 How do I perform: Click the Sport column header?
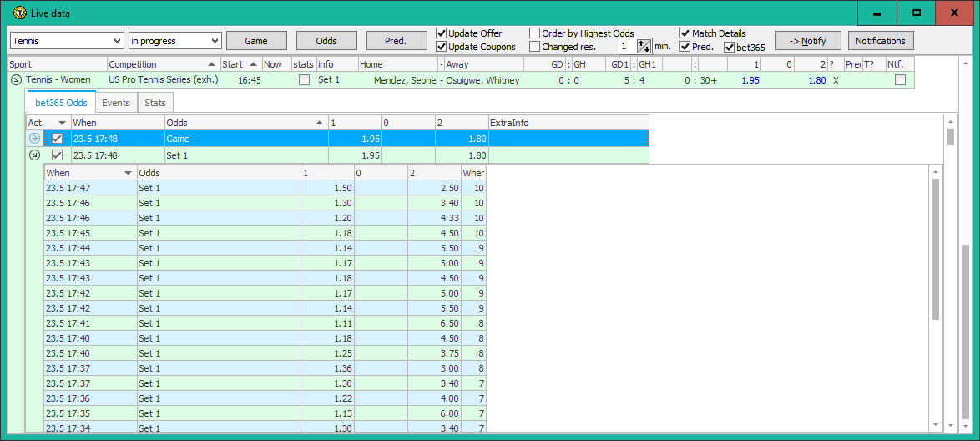[x=57, y=63]
